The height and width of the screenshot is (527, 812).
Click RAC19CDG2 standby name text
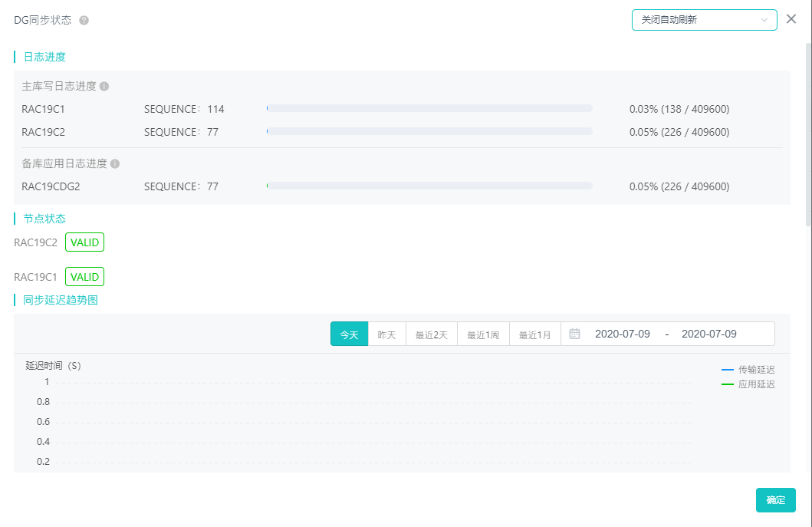(x=51, y=186)
